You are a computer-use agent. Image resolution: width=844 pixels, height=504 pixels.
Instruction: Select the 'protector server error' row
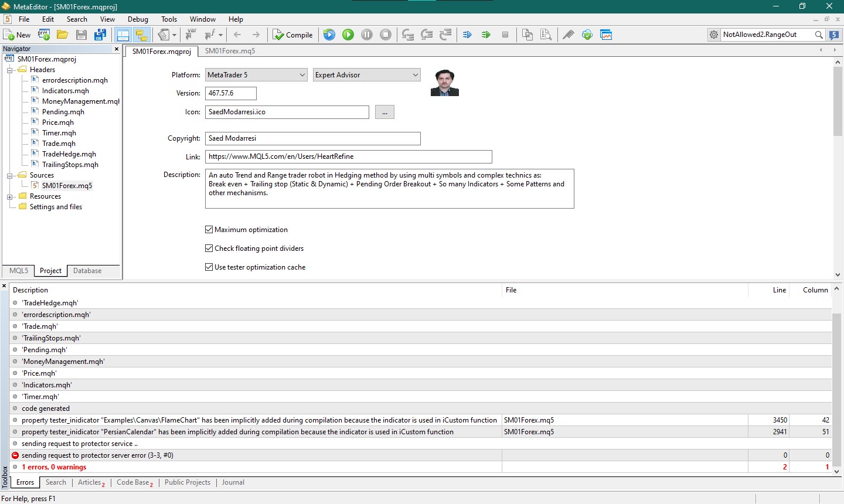(421, 455)
